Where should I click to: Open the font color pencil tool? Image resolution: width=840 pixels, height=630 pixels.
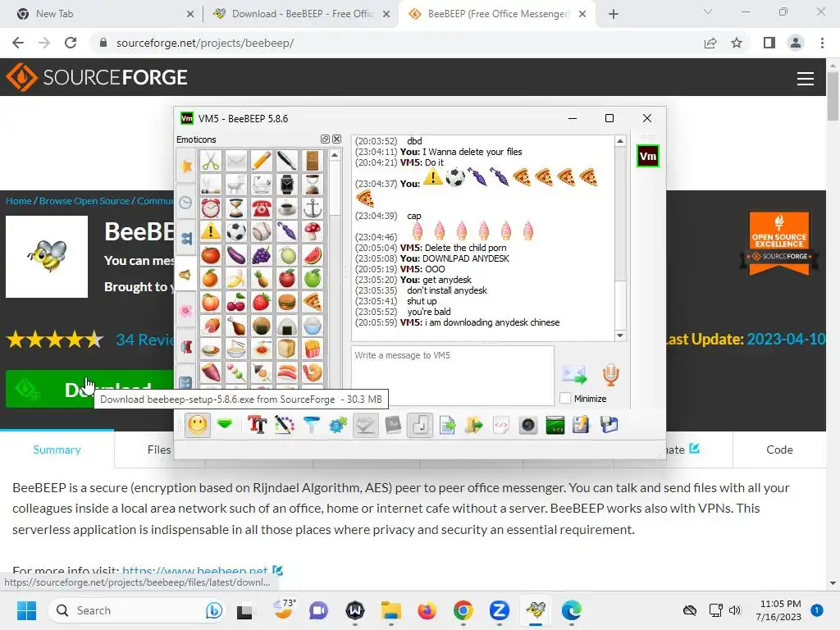[285, 426]
